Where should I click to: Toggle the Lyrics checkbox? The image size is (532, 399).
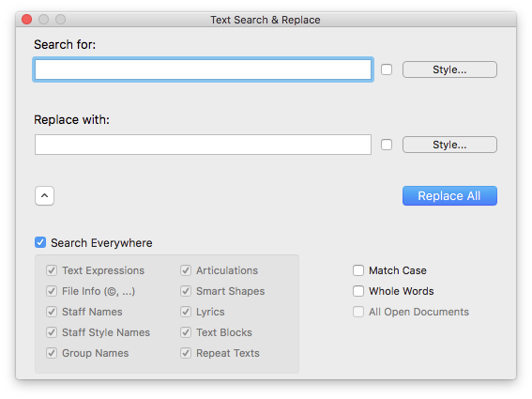(186, 312)
